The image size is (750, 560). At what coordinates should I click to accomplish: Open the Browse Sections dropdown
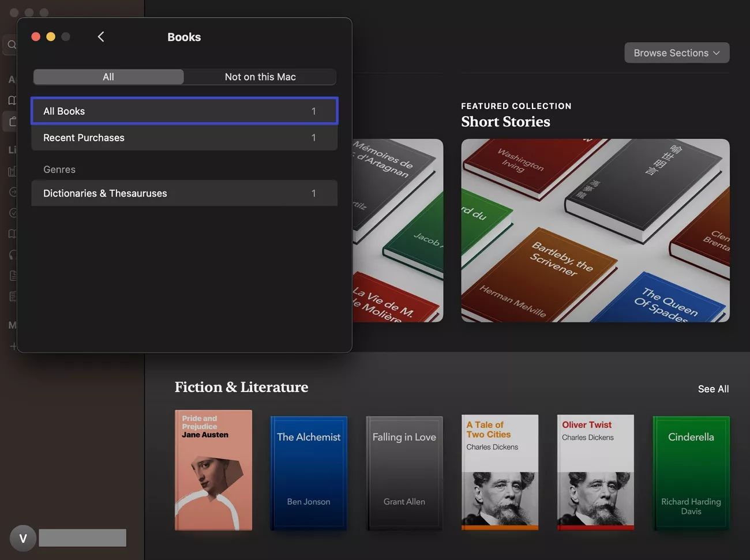coord(676,52)
